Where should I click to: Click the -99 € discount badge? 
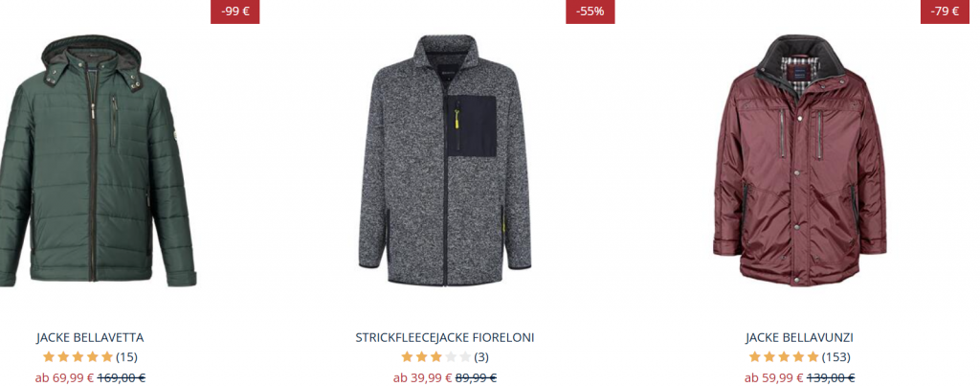[x=235, y=11]
